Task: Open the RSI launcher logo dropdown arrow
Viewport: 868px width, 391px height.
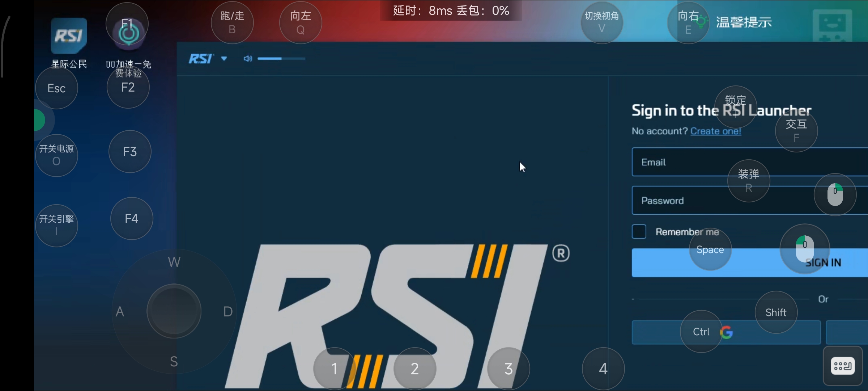Action: pyautogui.click(x=224, y=58)
